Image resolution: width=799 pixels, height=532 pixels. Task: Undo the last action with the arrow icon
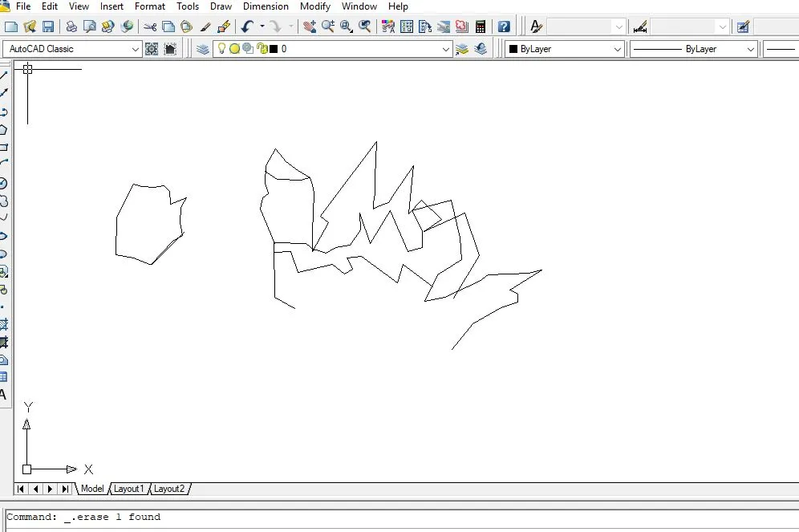point(248,26)
